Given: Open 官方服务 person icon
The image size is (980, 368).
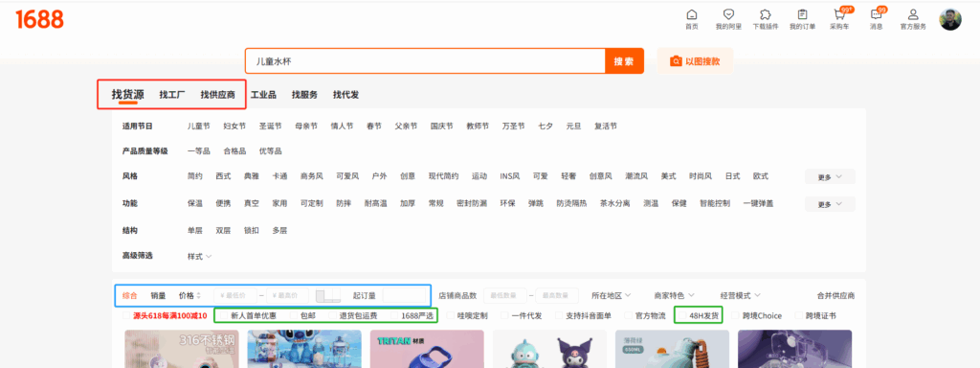Looking at the screenshot, I should click(913, 14).
